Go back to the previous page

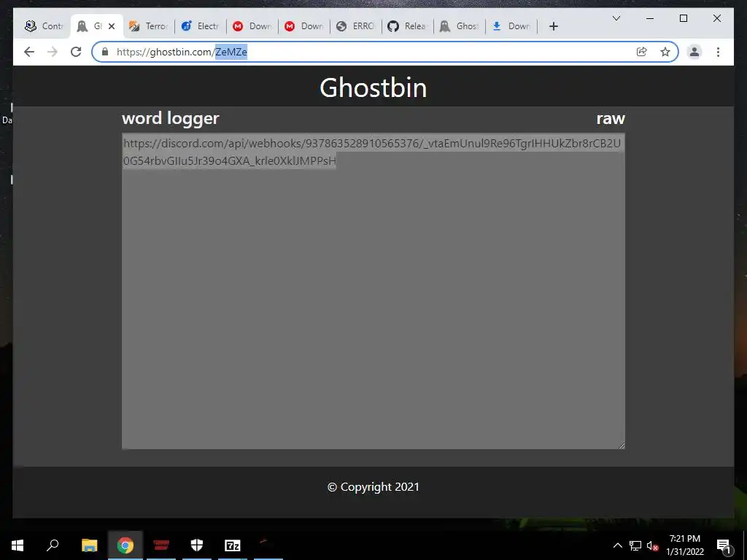pos(29,52)
